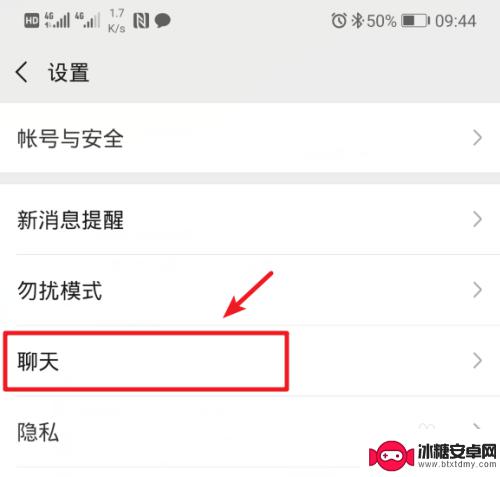Tap the Bluetooth status icon
The height and width of the screenshot is (477, 500).
(357, 21)
